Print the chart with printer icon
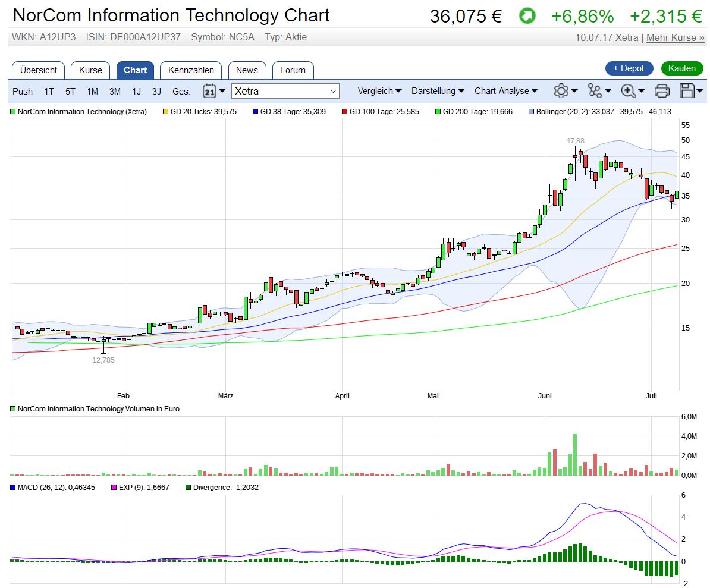Viewport: 710px width, 588px height. [x=662, y=91]
